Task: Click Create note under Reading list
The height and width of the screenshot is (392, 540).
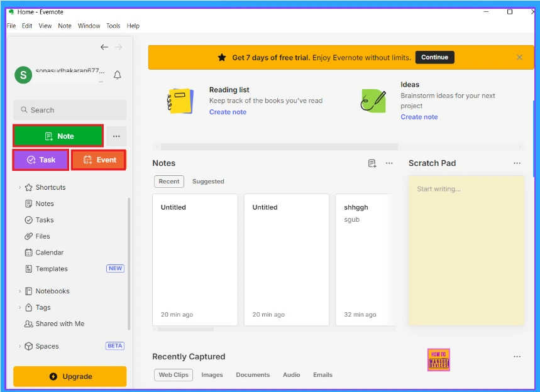Action: pyautogui.click(x=228, y=112)
